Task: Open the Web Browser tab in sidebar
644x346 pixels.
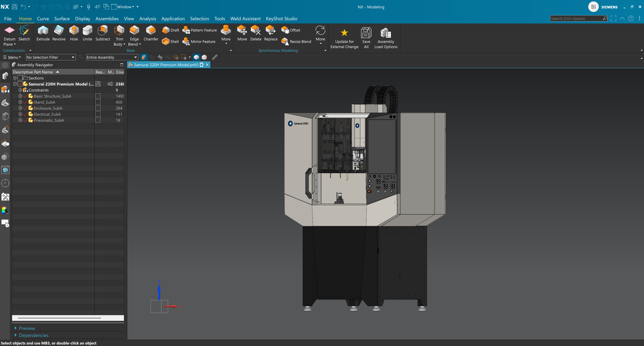Action: point(5,170)
